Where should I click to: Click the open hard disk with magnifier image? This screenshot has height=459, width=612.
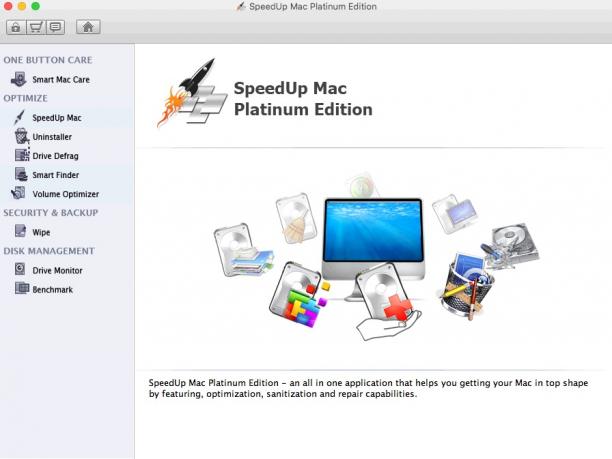pyautogui.click(x=509, y=245)
